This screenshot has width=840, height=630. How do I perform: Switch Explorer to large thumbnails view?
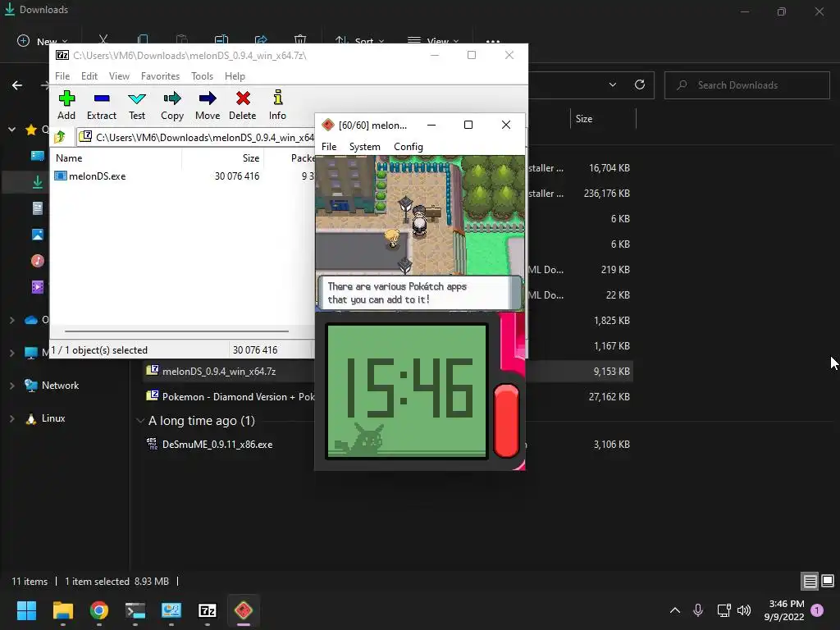pos(828,582)
